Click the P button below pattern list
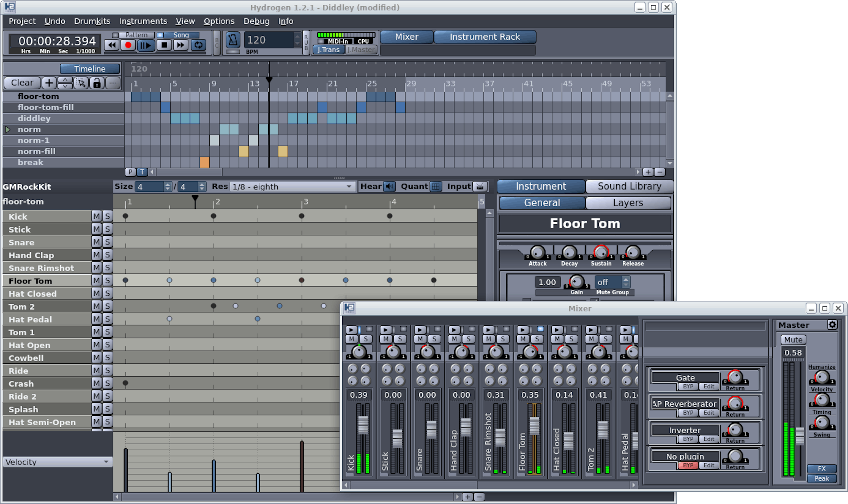Viewport: 848px width, 504px height. (x=131, y=172)
